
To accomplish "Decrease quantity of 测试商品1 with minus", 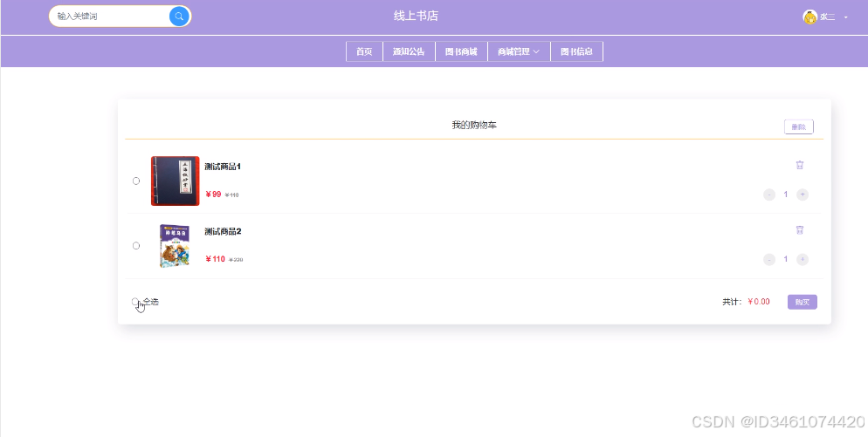I will point(769,195).
